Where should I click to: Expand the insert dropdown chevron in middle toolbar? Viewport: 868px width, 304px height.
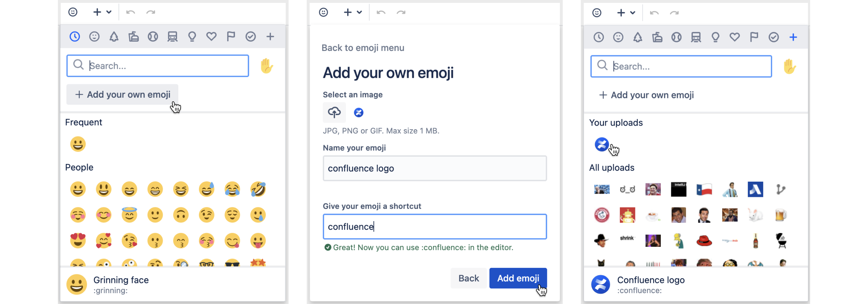(359, 12)
